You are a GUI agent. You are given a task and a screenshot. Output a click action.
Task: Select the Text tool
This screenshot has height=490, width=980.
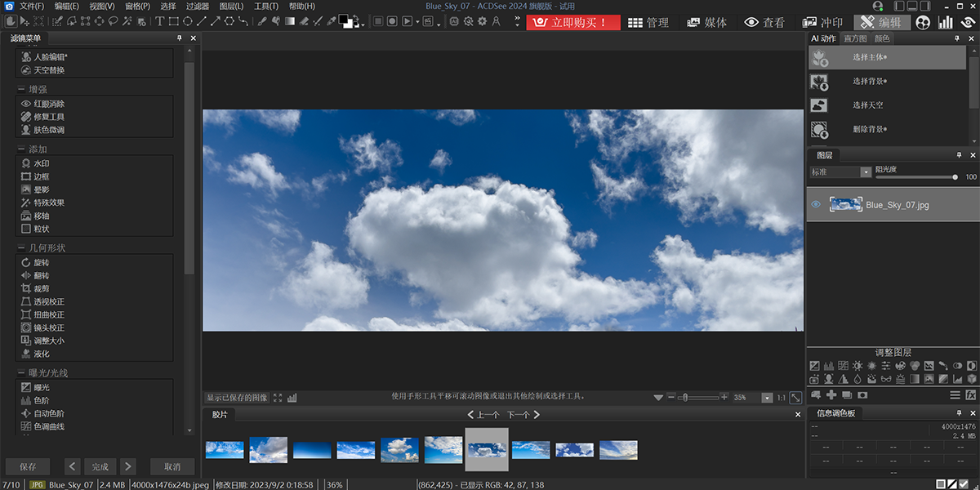click(x=160, y=22)
